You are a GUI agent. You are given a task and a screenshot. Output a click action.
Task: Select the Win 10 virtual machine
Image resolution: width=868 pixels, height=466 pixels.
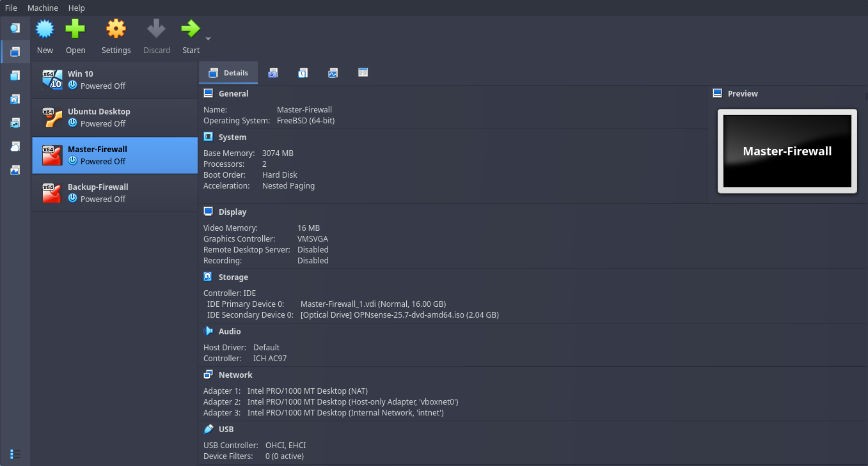point(115,80)
